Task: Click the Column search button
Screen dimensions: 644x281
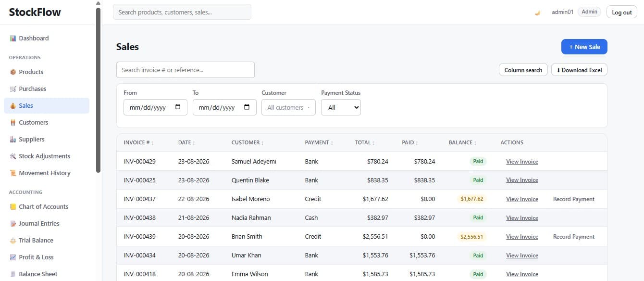Action: point(523,70)
